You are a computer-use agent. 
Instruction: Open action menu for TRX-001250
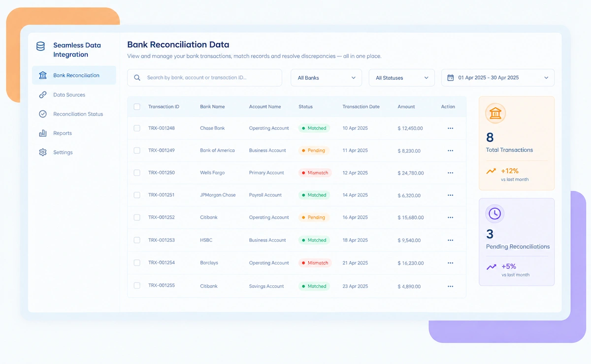450,173
